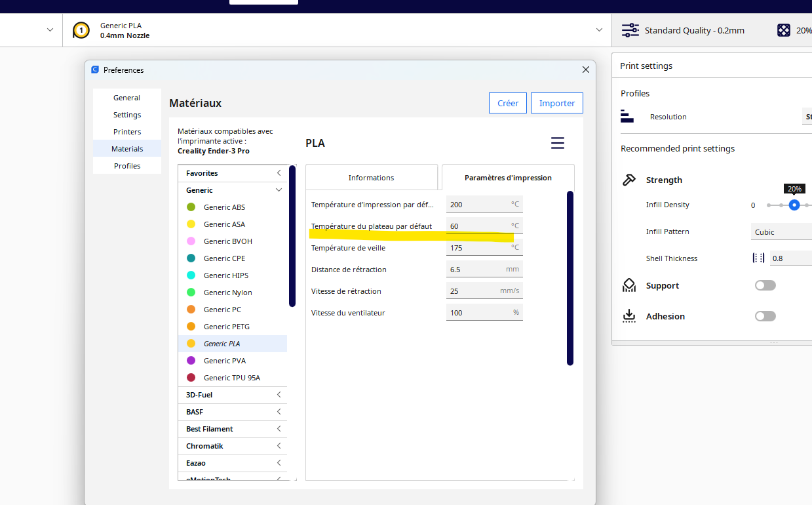
Task: Click the fan speed field showing 100
Action: pos(484,312)
